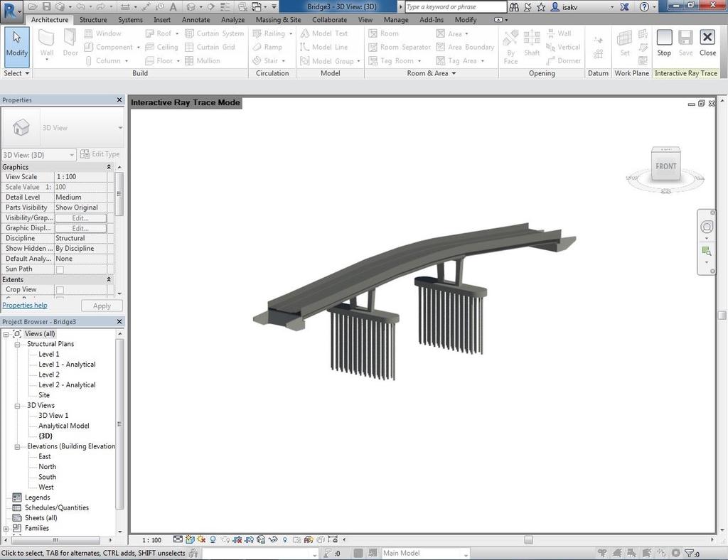Click the Revit application menu R button
728x560 pixels.
pyautogui.click(x=11, y=11)
